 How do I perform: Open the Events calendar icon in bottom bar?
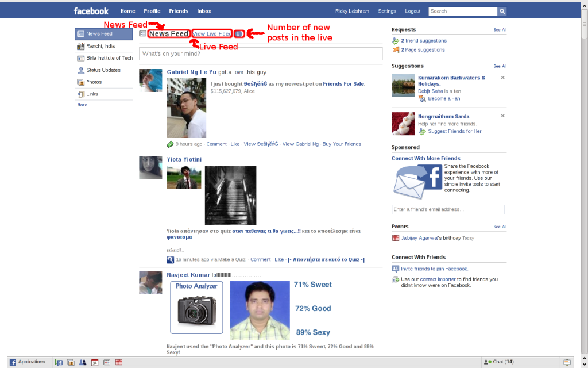pos(95,362)
